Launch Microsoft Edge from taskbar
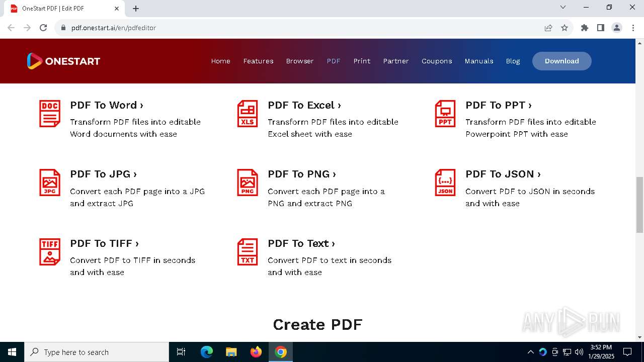 pyautogui.click(x=207, y=352)
